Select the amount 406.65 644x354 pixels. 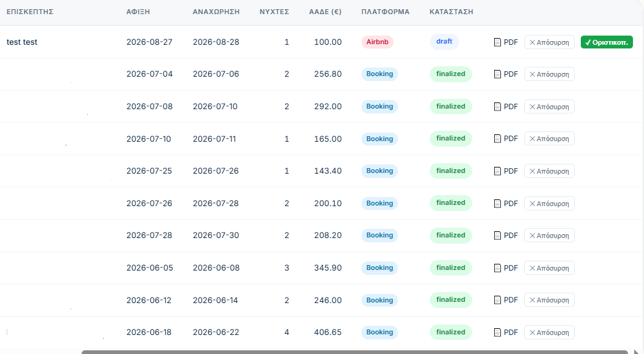click(328, 333)
